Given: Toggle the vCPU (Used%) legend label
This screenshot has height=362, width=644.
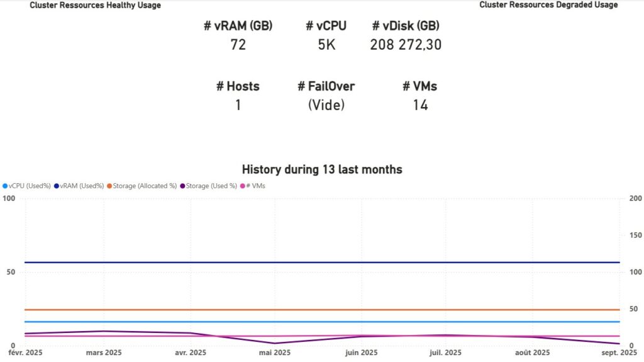Looking at the screenshot, I should click(x=30, y=186).
